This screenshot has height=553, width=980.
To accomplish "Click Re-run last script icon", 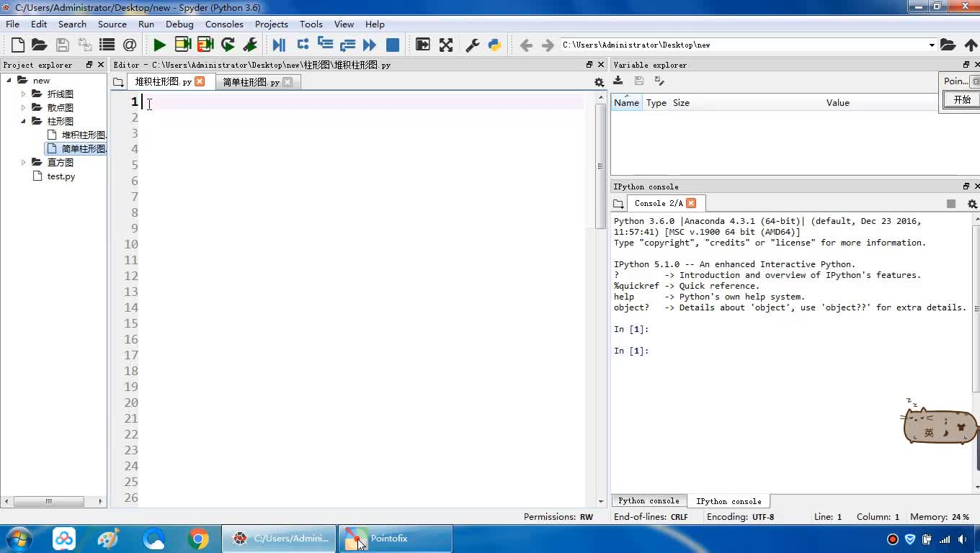I will click(x=228, y=45).
